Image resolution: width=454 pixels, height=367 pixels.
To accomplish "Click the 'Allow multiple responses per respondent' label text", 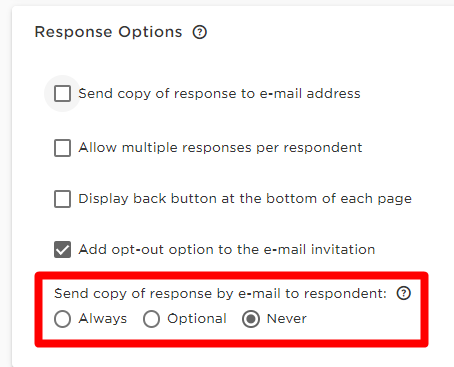I will point(220,148).
